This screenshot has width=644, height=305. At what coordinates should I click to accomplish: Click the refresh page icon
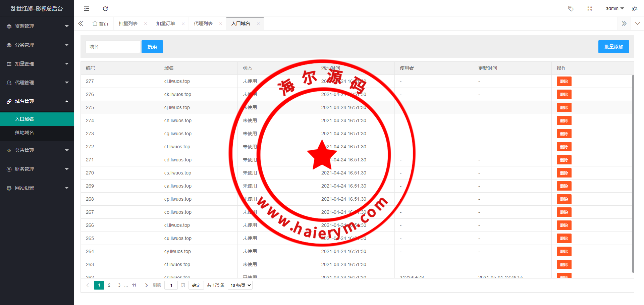(105, 9)
